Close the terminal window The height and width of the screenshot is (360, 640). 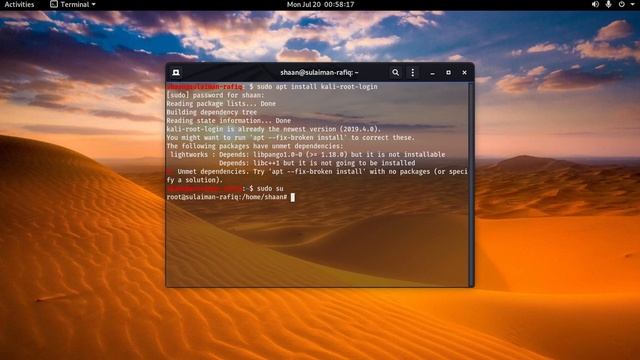464,73
